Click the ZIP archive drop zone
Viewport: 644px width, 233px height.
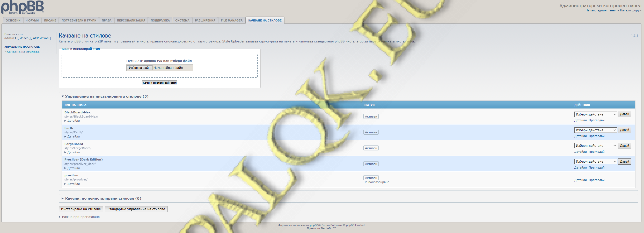160,66
